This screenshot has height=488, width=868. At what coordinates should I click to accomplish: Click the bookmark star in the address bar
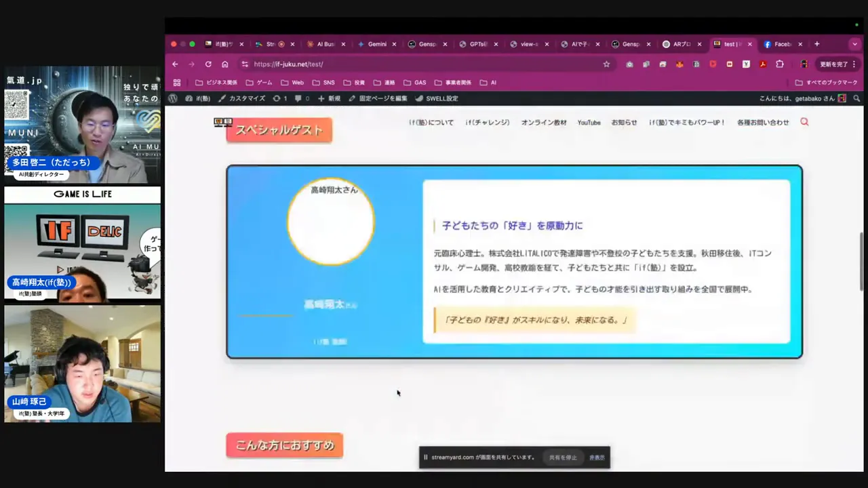tap(606, 64)
